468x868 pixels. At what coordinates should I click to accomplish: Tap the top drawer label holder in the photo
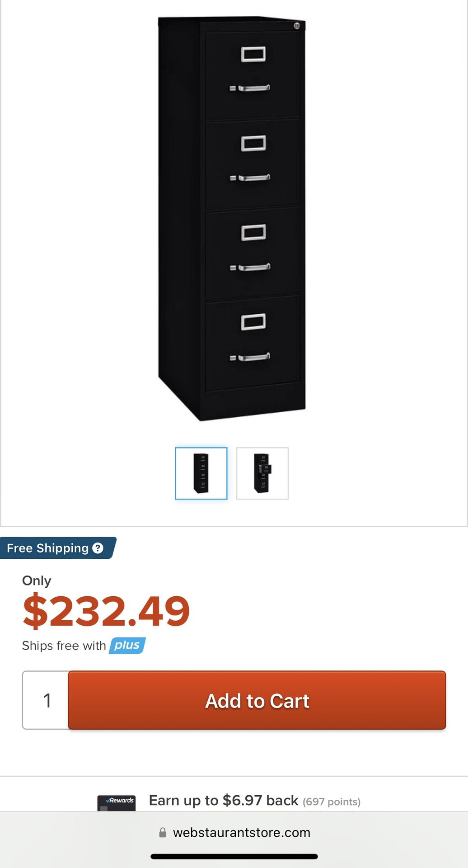click(253, 54)
